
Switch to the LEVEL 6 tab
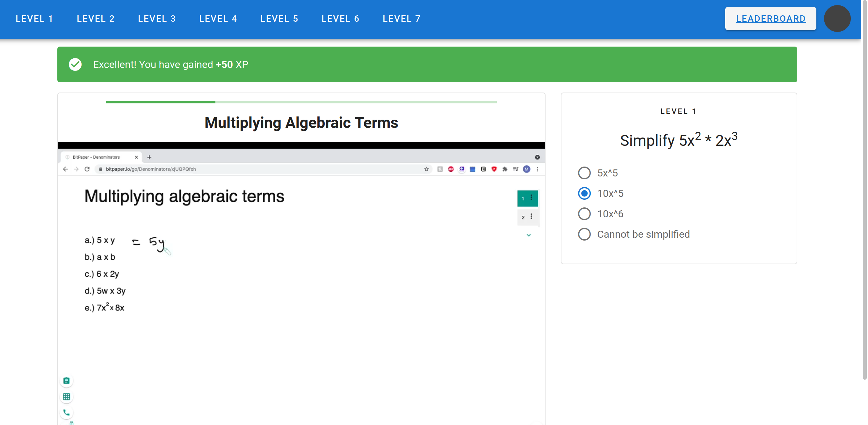tap(340, 19)
